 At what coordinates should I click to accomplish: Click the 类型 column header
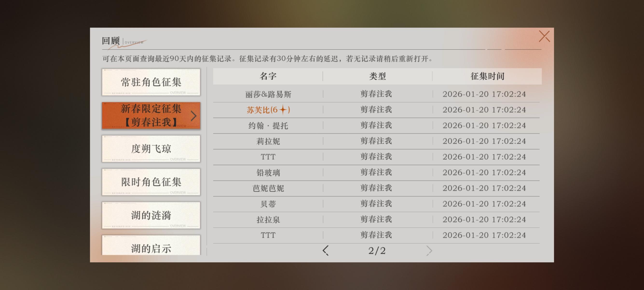(x=377, y=76)
